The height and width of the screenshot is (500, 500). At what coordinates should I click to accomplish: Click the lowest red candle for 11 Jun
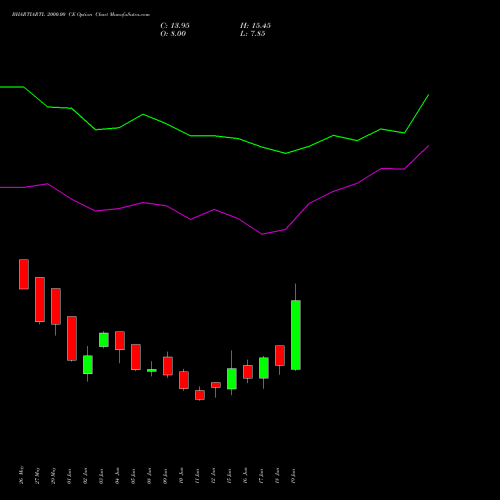click(200, 395)
